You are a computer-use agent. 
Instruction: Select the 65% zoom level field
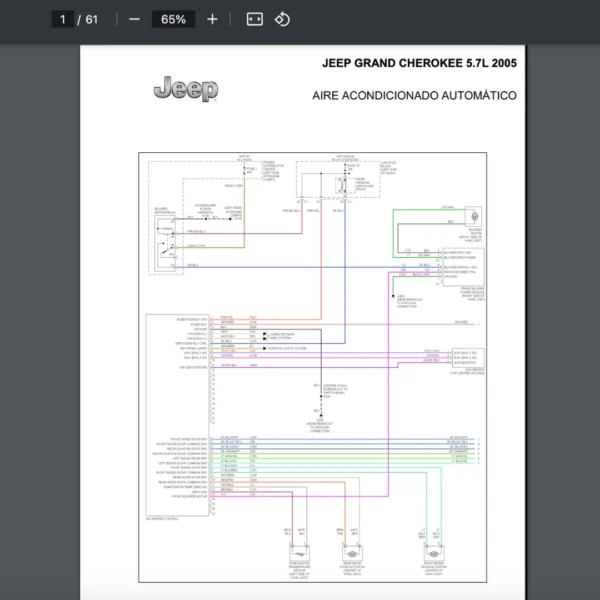tap(173, 19)
